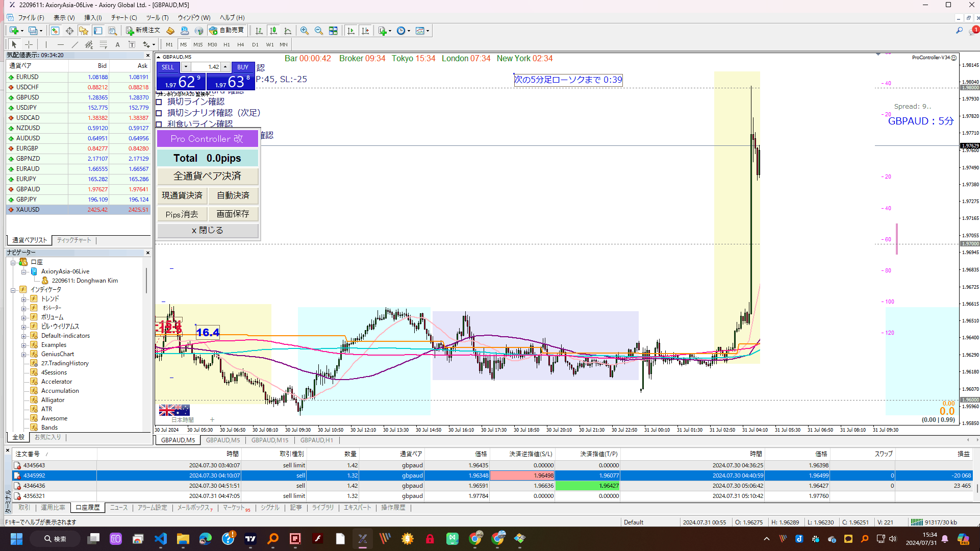Toggle chart shift icon
The image size is (980, 551).
(x=365, y=31)
